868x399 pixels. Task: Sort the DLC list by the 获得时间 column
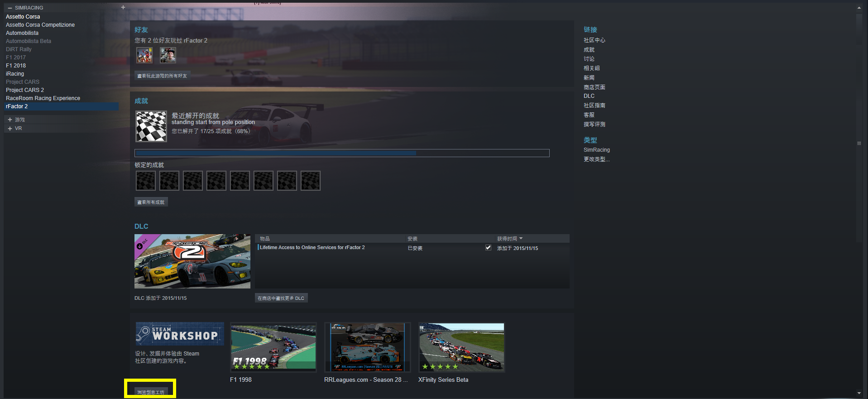point(510,239)
